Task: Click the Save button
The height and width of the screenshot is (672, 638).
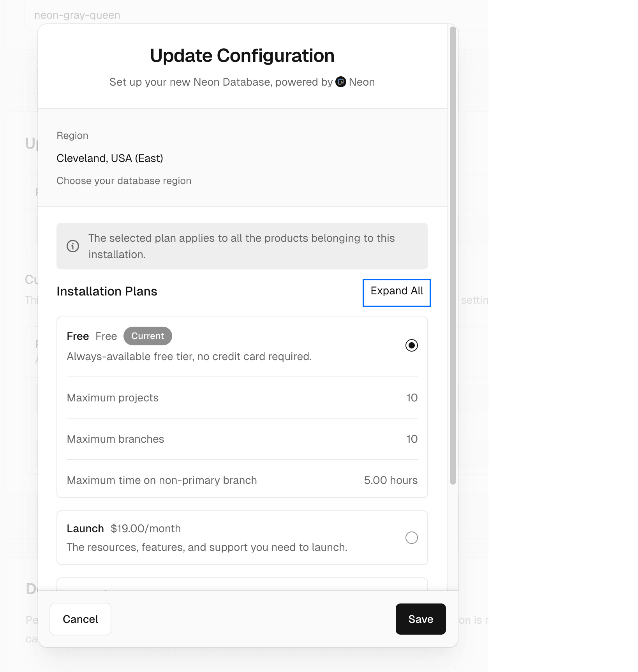Action: pos(420,619)
